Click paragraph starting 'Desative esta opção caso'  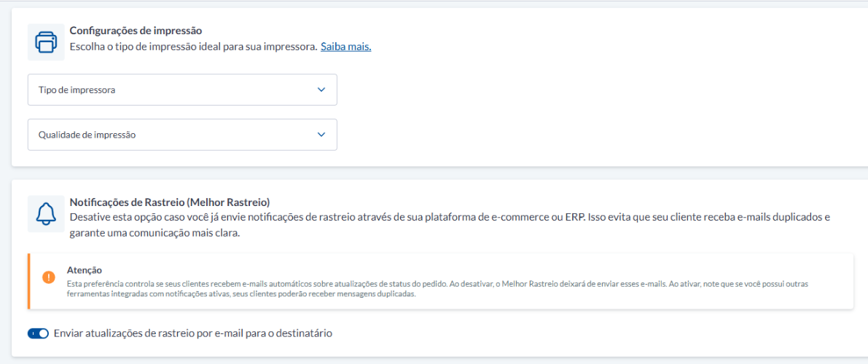pyautogui.click(x=450, y=225)
